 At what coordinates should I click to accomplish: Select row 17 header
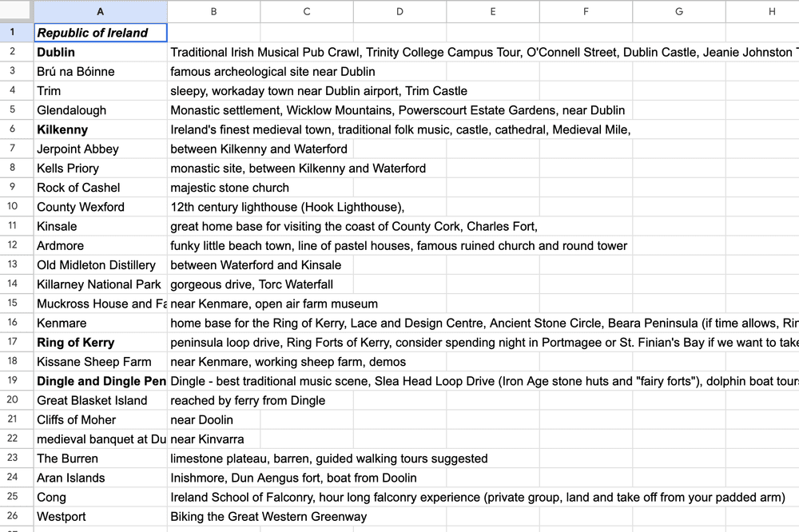(x=17, y=343)
